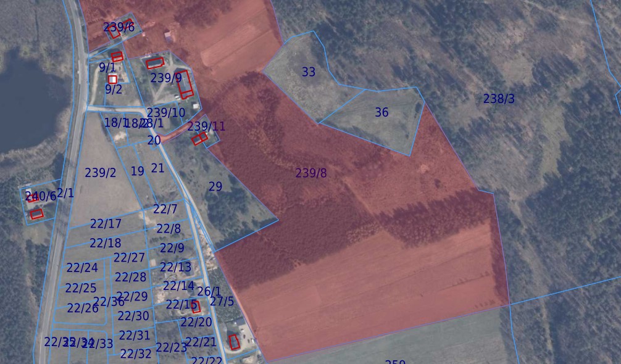Select parcel 29
621x364 pixels.
point(215,187)
